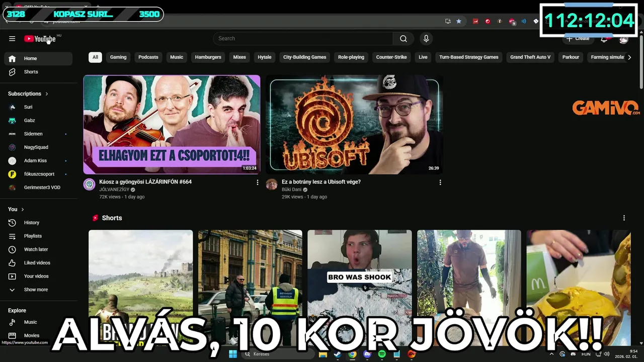The image size is (644, 362).
Task: Open Spotify from the taskbar
Action: (382, 354)
